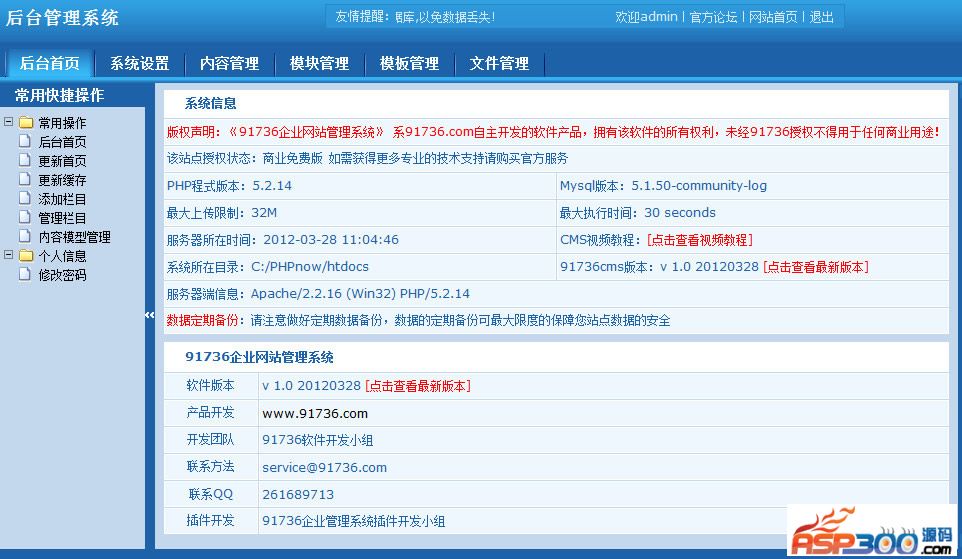Collapse sidebar with the double-arrow handle

pos(150,315)
